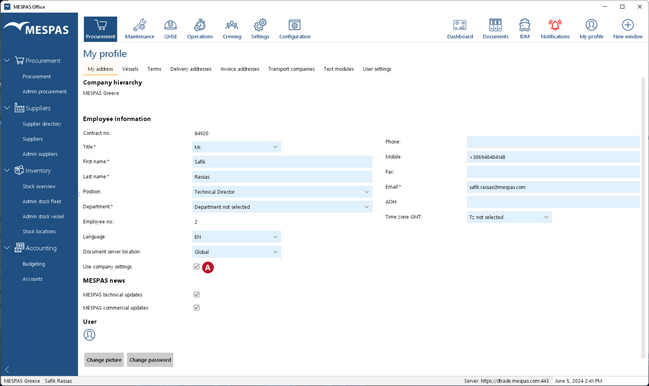Screen dimensions: 649x386
Task: Open the Time zone GMT dropdown
Action: click(509, 217)
